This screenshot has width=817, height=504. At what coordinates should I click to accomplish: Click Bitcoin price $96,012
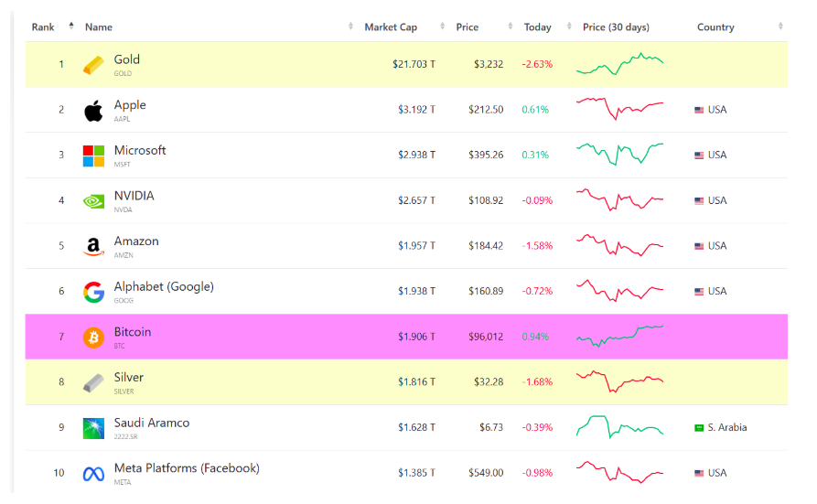(486, 337)
